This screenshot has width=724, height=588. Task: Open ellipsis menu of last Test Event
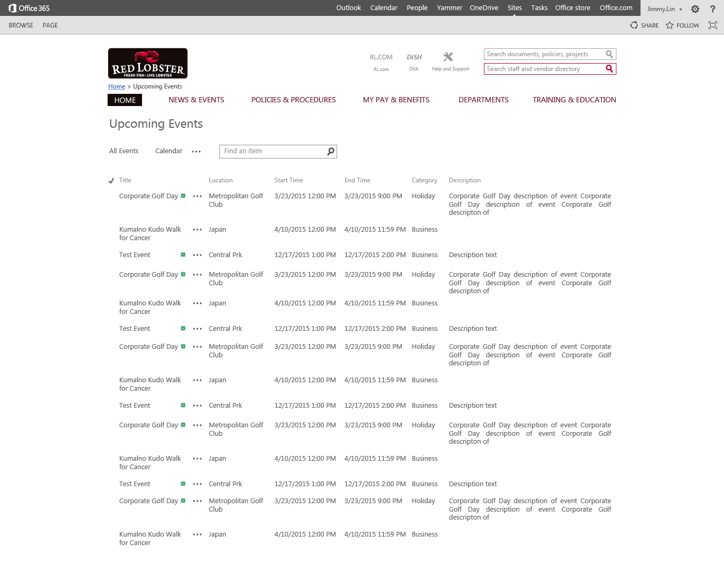(x=197, y=484)
